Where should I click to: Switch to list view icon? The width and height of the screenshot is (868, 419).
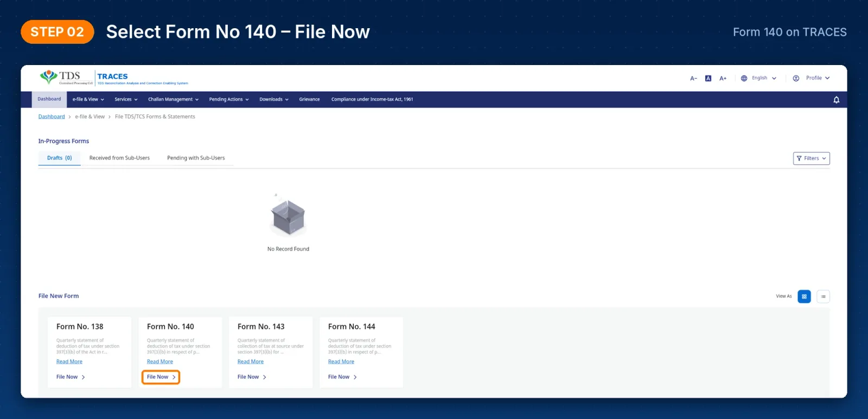click(x=823, y=296)
